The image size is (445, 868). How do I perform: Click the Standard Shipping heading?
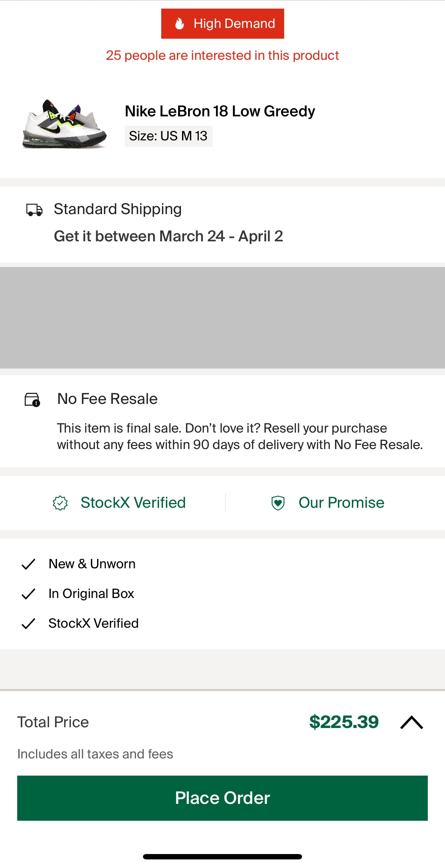118,209
